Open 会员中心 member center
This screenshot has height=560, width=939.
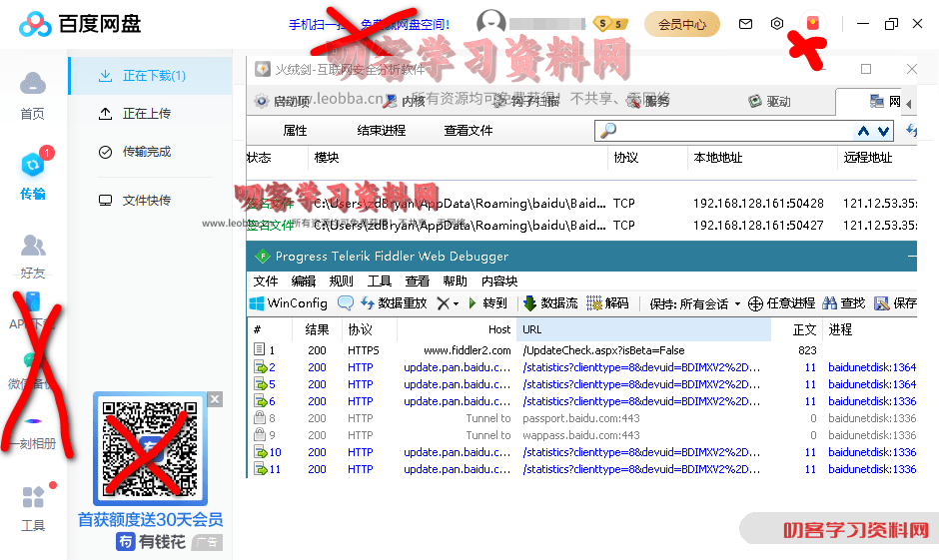(x=682, y=25)
